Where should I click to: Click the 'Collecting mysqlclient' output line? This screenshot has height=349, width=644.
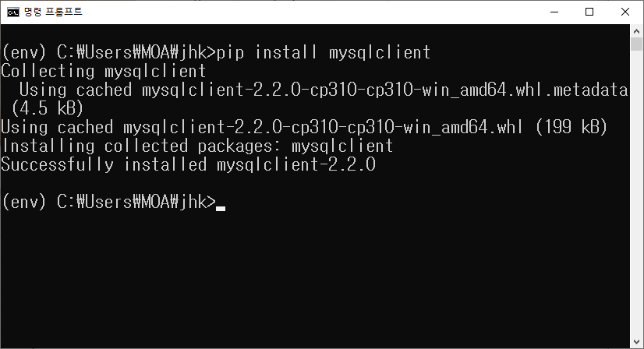pyautogui.click(x=103, y=72)
